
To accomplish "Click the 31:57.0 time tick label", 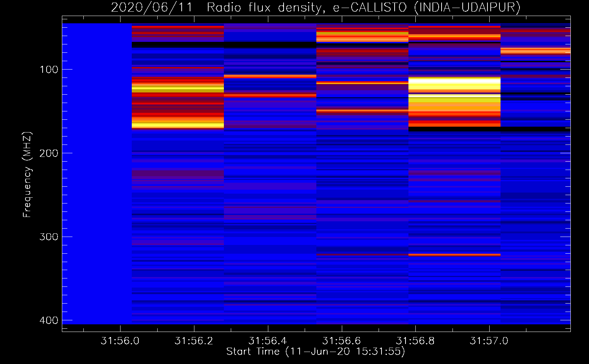I will 489,341.
